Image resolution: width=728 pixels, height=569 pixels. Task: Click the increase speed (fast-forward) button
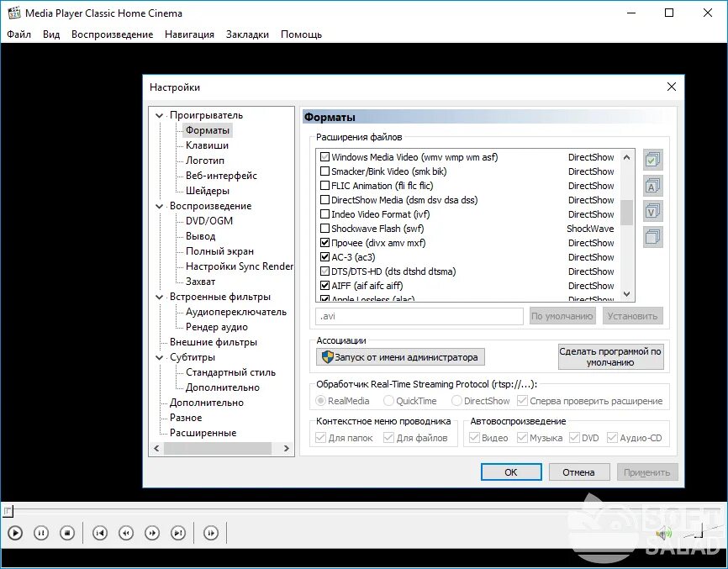pyautogui.click(x=152, y=533)
